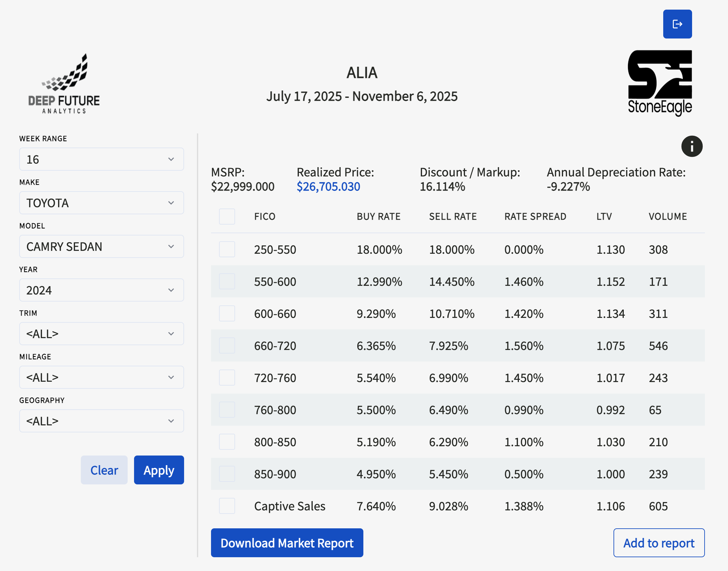Click Add to report button

coord(659,542)
